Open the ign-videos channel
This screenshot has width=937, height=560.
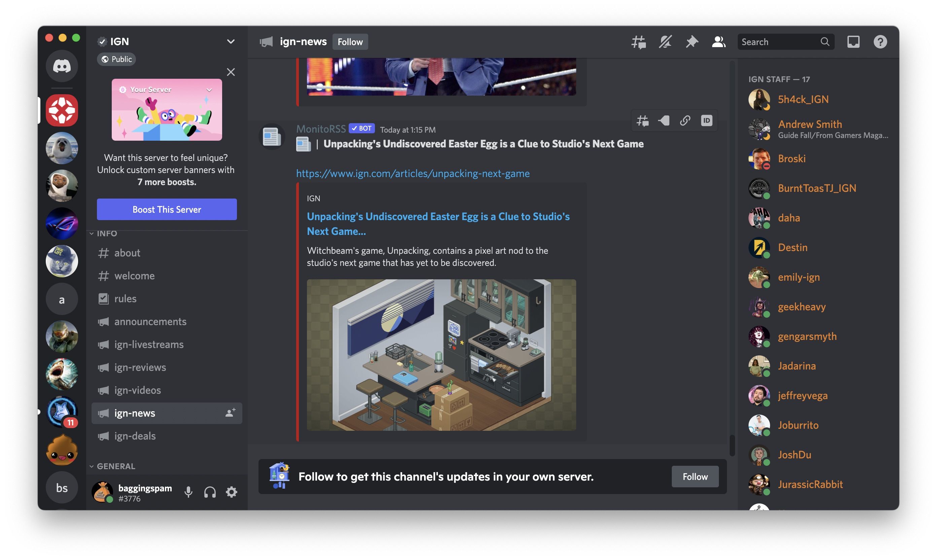[x=167, y=390]
